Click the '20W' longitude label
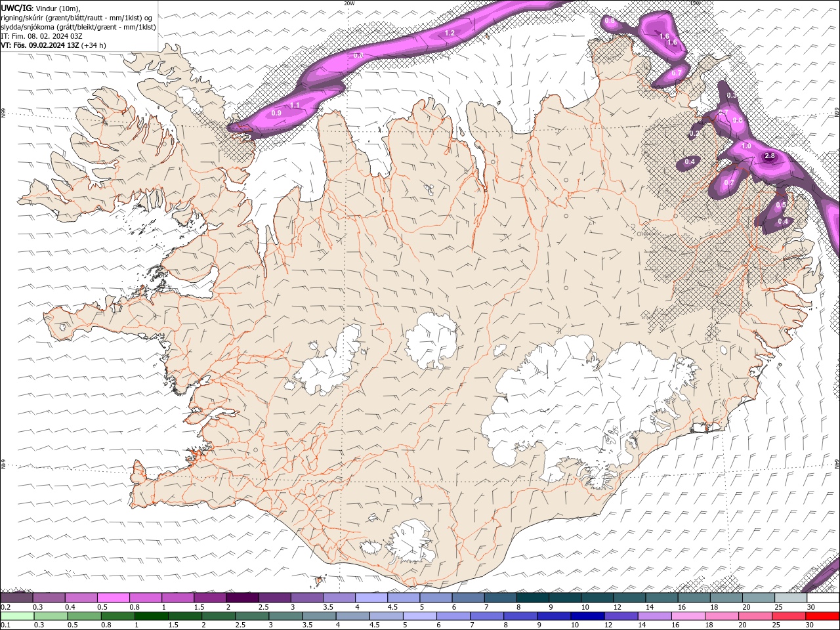 point(349,3)
